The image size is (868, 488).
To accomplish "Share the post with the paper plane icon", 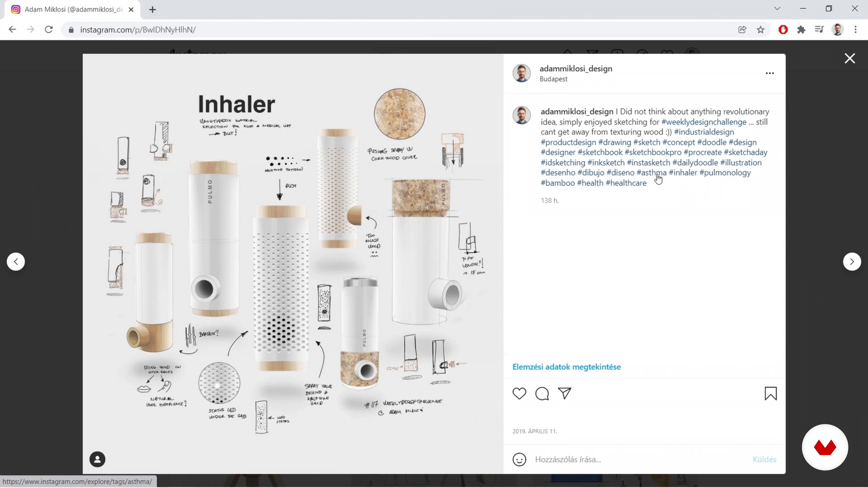I will tap(564, 393).
